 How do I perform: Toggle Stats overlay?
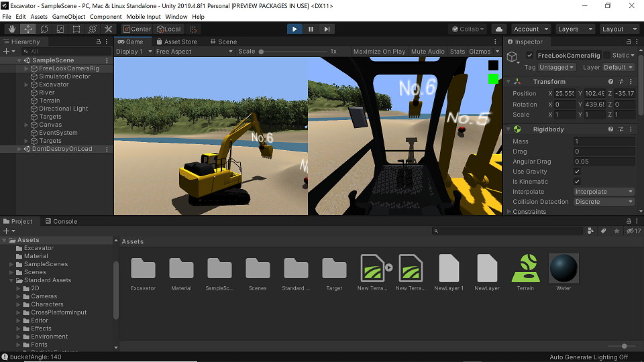point(457,52)
